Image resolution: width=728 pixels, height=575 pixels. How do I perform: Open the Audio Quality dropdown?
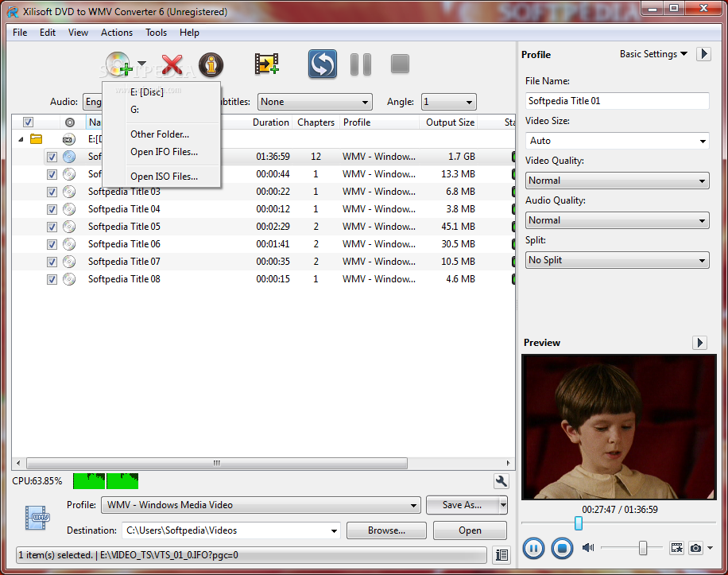pos(617,220)
